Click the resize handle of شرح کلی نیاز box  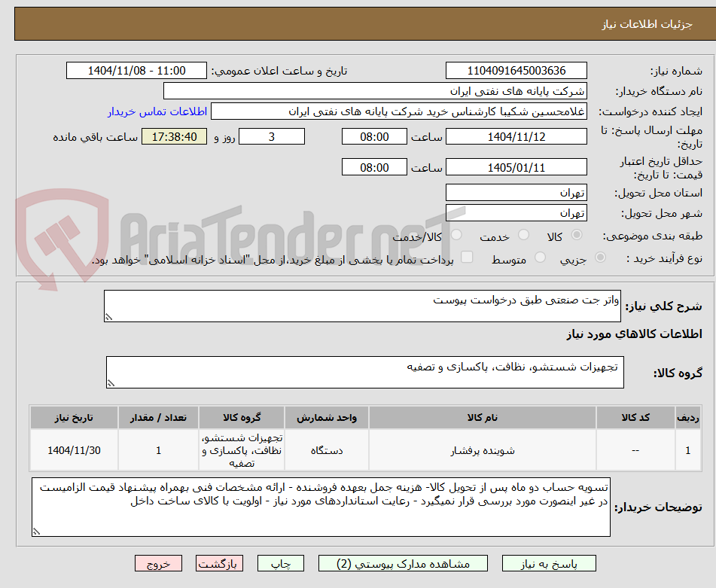(108, 317)
